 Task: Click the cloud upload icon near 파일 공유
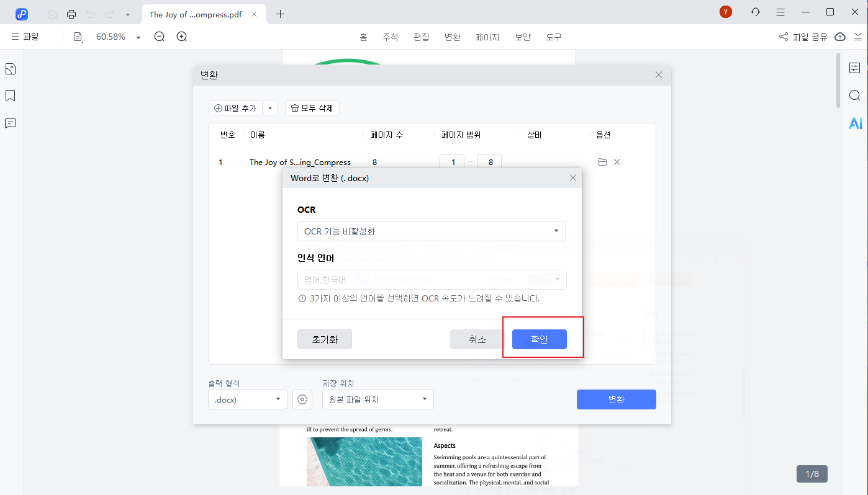(840, 37)
